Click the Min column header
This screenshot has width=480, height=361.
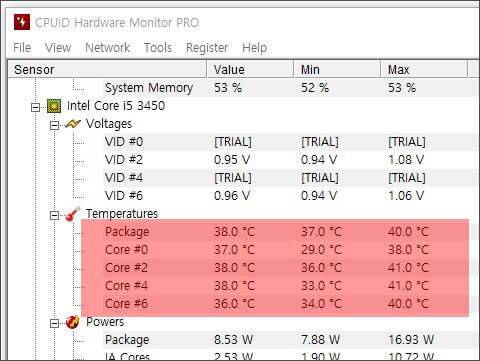pyautogui.click(x=337, y=69)
